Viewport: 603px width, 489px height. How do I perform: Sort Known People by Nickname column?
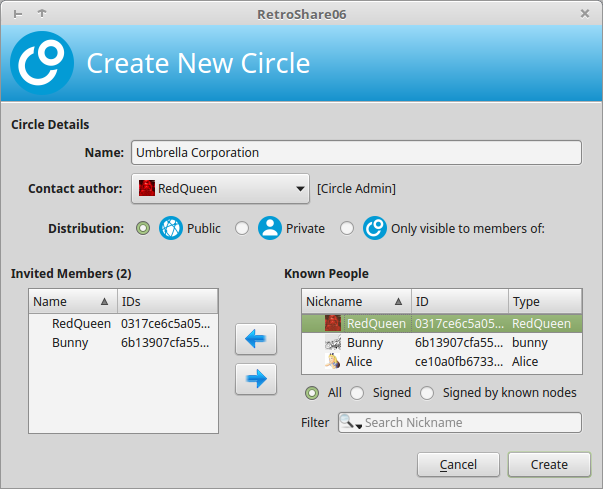pos(356,301)
